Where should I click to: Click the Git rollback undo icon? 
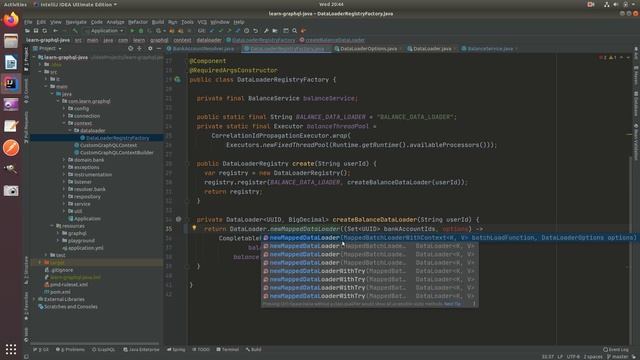click(x=256, y=31)
